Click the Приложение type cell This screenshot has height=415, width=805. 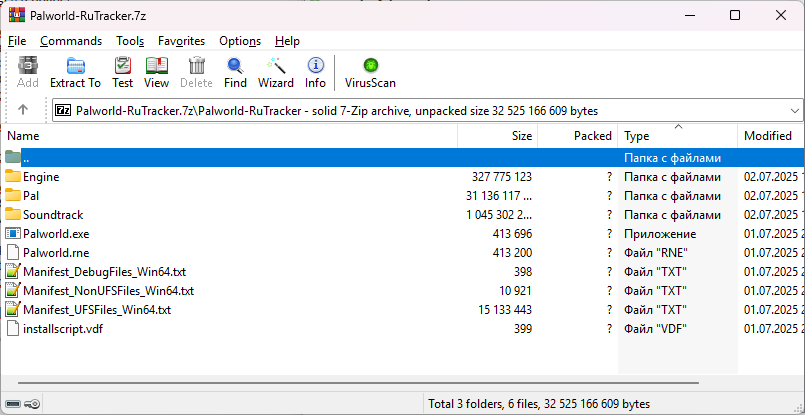click(660, 234)
